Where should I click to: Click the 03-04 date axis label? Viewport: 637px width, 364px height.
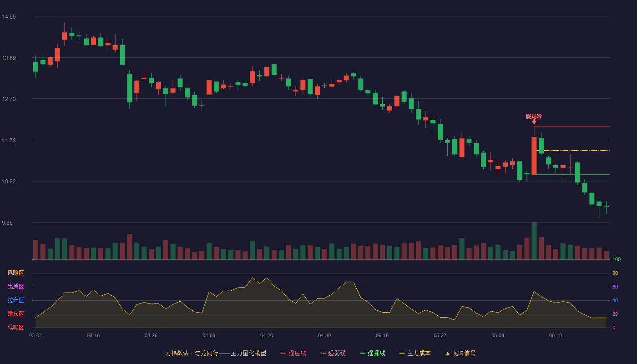tap(35, 335)
